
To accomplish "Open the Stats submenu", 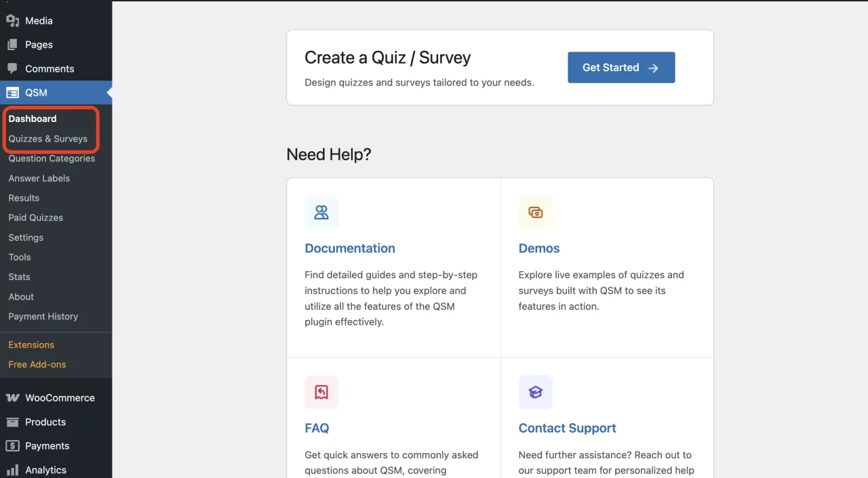I will tap(19, 277).
